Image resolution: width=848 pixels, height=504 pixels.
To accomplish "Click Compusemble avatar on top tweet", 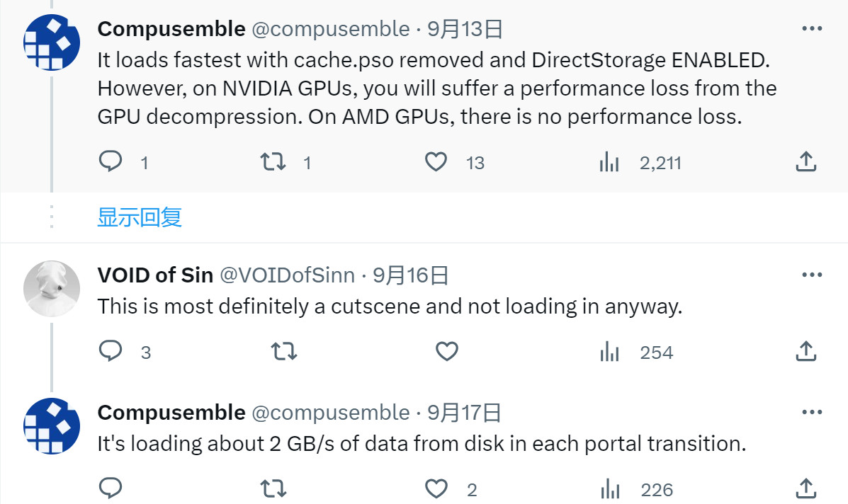I will click(x=52, y=42).
